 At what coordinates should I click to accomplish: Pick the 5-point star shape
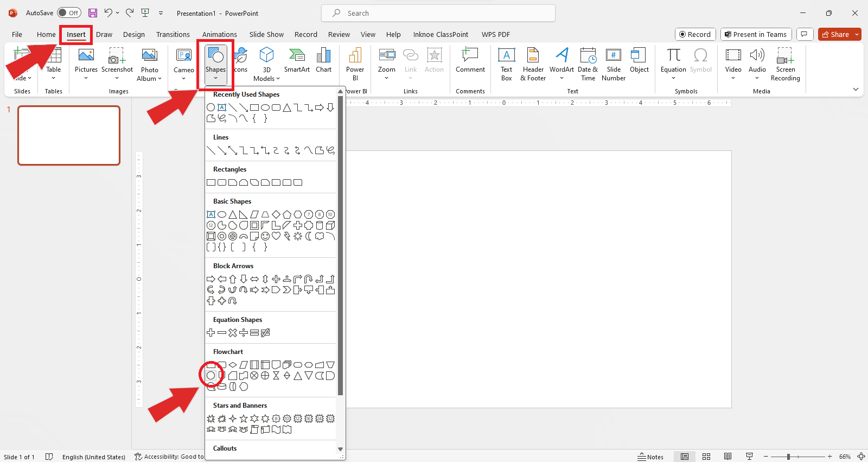244,419
